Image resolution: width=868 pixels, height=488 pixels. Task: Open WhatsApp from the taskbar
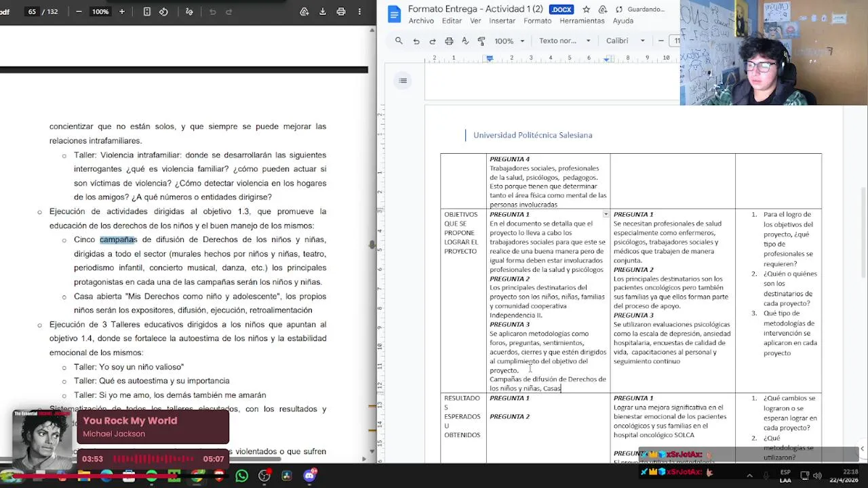point(241,476)
